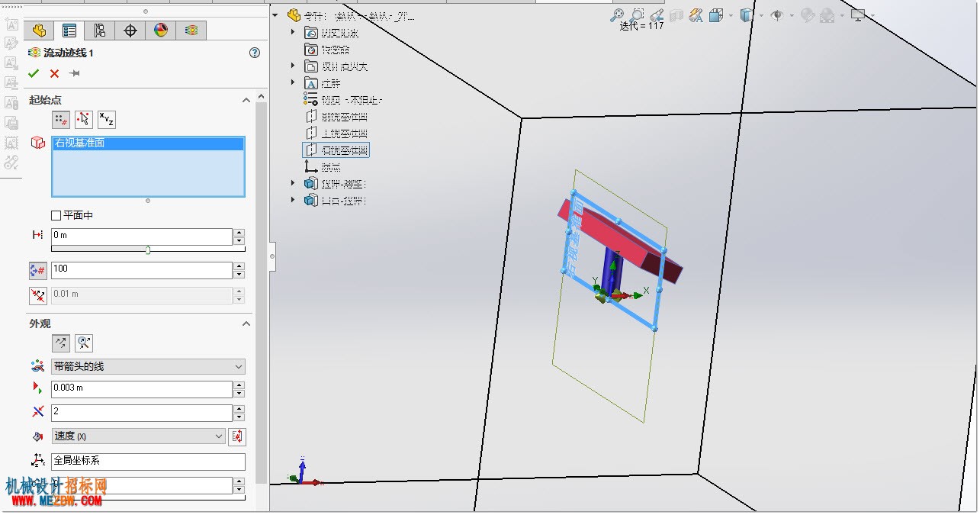
Task: Click the Zoom to Fit magnifier icon
Action: [x=617, y=14]
